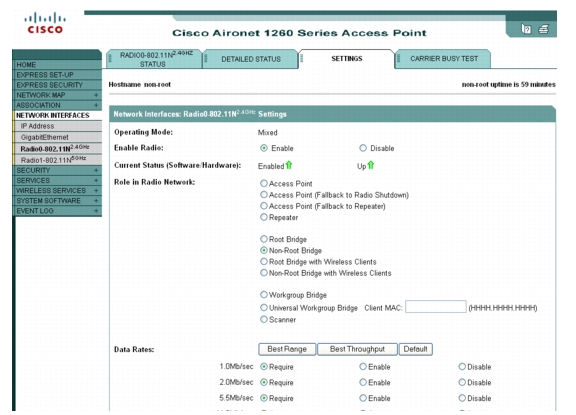Choose the Access Point role
Image resolution: width=576 pixels, height=415 pixels.
[x=264, y=183]
